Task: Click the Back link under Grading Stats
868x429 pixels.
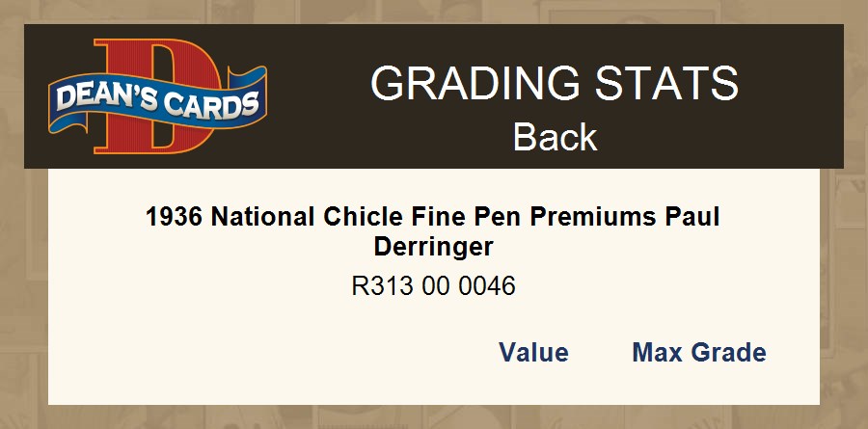Action: tap(555, 138)
